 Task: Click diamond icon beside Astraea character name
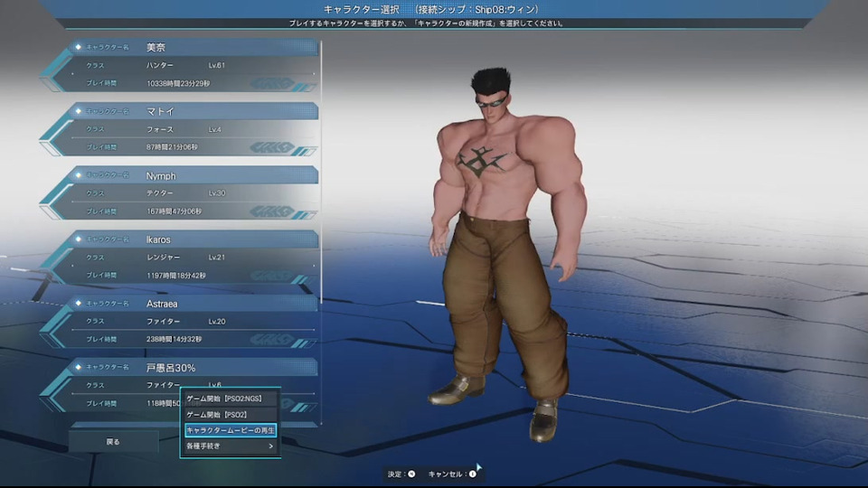(x=78, y=304)
